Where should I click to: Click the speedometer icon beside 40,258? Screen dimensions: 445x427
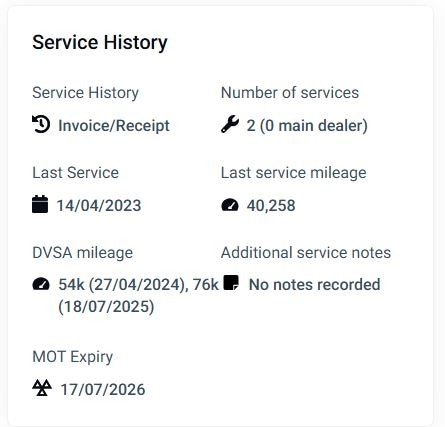(x=230, y=205)
